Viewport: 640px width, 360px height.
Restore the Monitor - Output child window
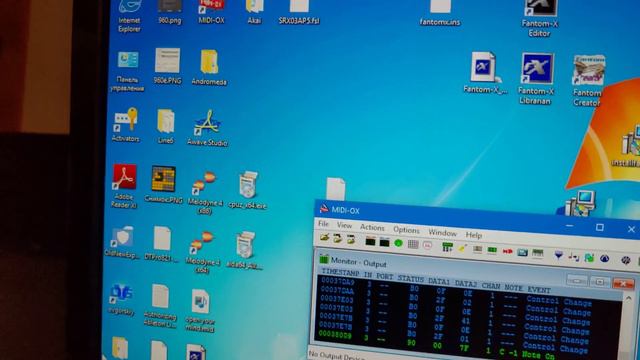coord(600,282)
